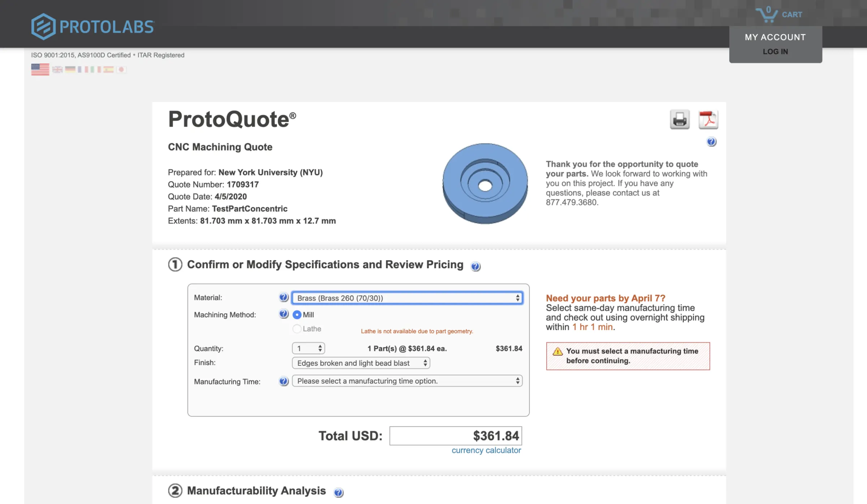Open the MY ACCOUNT menu
The image size is (867, 504).
click(775, 37)
